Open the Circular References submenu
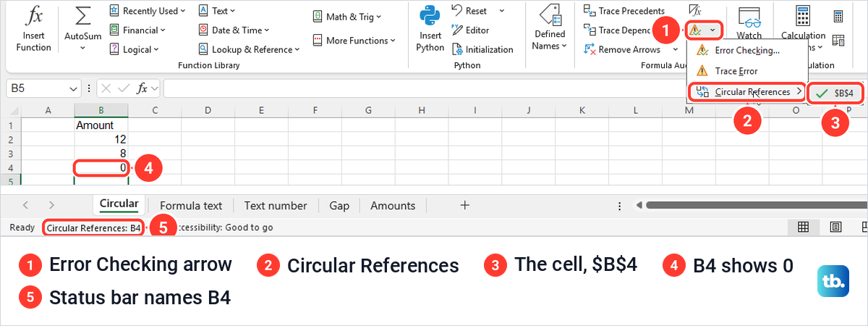The image size is (868, 326). click(x=746, y=92)
